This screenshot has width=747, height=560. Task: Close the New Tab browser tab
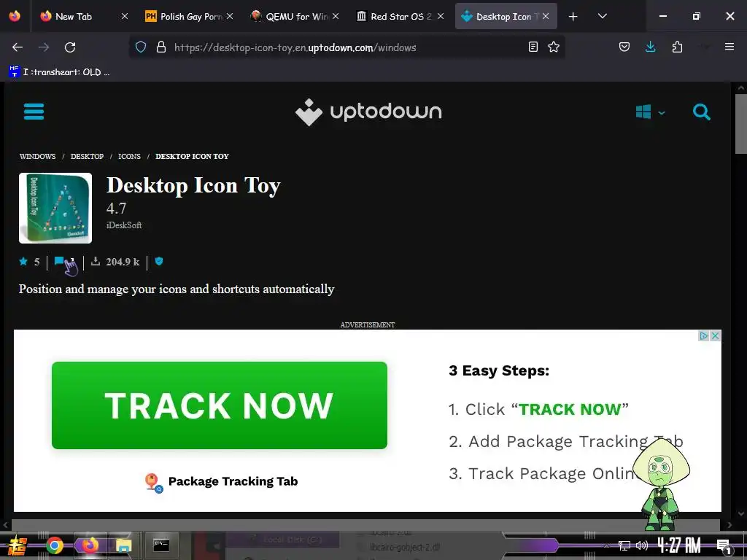pos(124,16)
